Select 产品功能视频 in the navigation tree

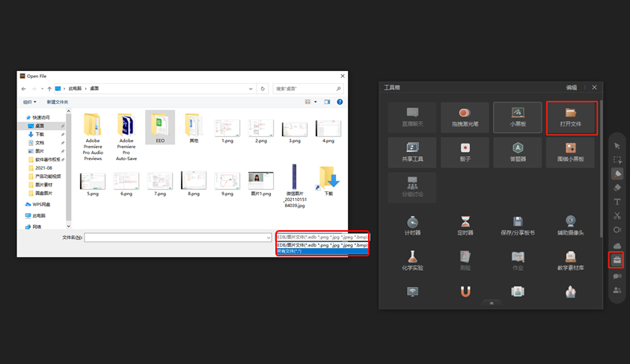click(x=48, y=176)
